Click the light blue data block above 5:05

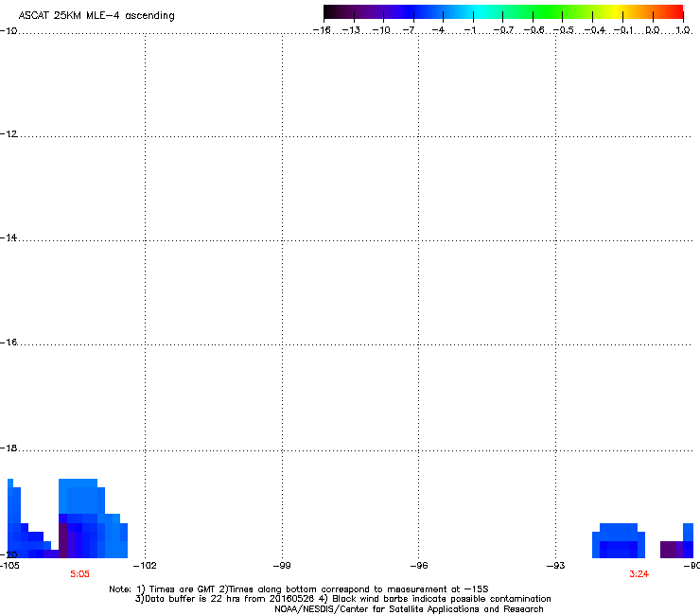tap(80, 496)
